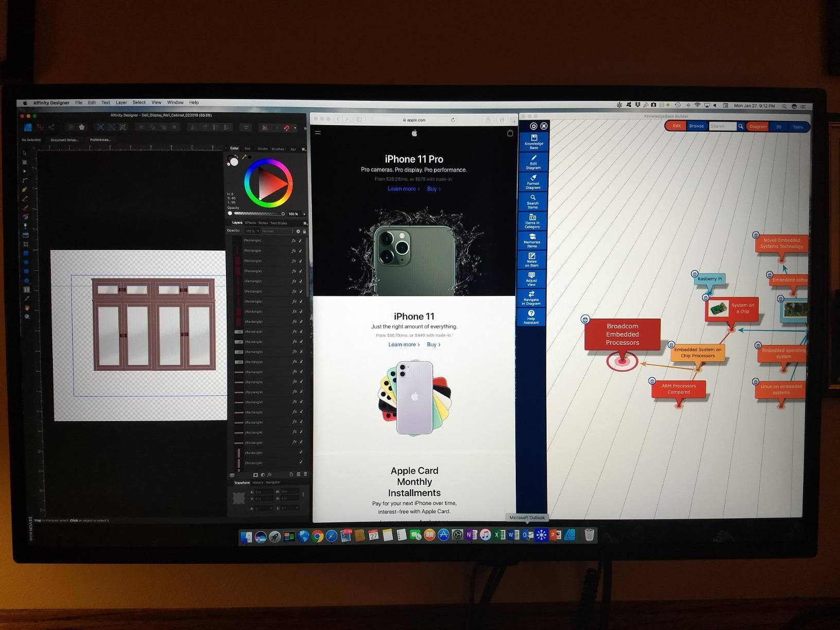Click the color picker eyedropper icon
Viewport: 840px width, 630px height.
point(244,157)
